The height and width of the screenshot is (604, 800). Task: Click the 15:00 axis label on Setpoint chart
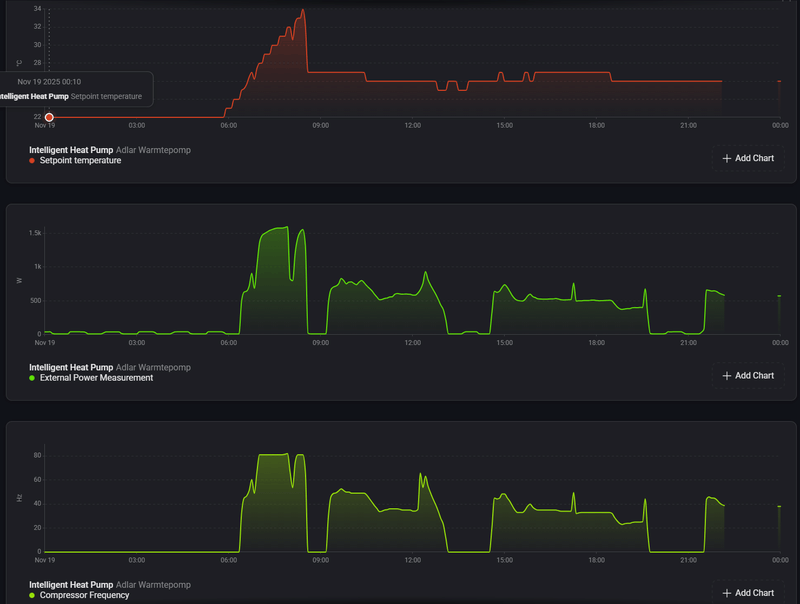click(x=505, y=125)
